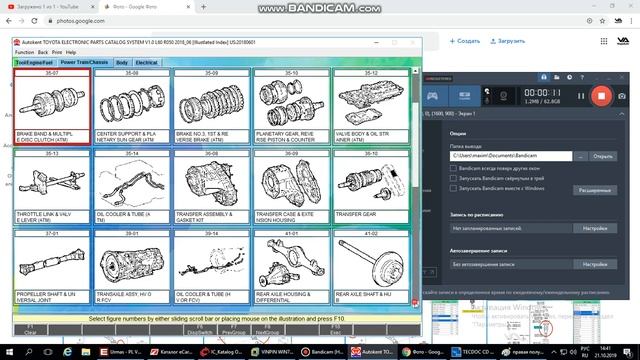Select figure 35-07 Brake Band & Multiple Disc Clutch

52,107
